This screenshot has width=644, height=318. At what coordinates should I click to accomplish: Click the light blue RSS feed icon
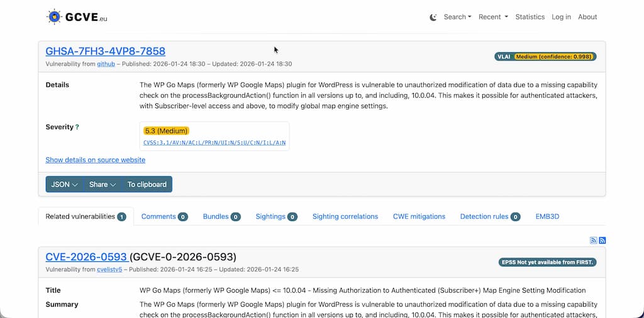click(593, 241)
